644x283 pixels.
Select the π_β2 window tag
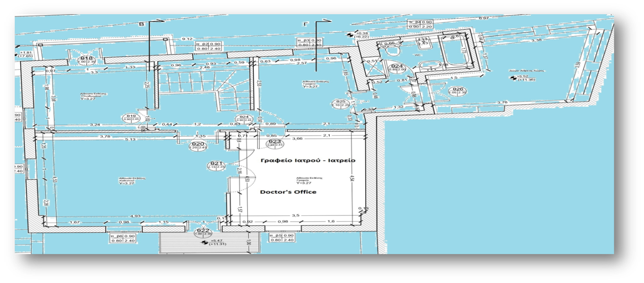point(209,47)
